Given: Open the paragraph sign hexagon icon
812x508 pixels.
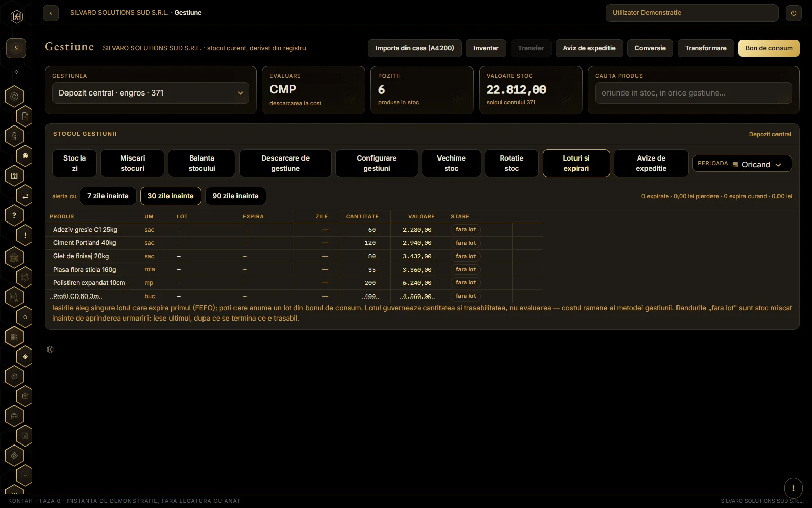Looking at the screenshot, I should pyautogui.click(x=14, y=136).
